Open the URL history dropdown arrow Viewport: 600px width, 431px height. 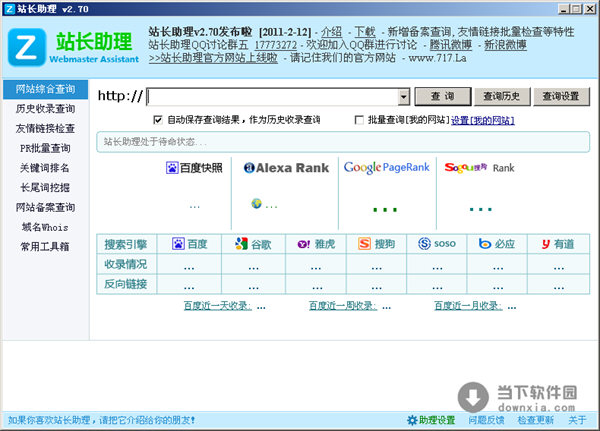[x=403, y=97]
